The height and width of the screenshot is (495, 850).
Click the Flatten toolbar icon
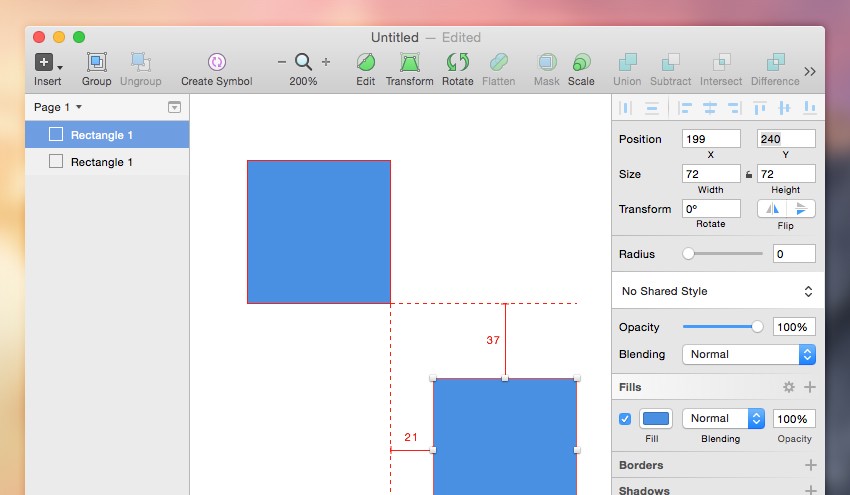(499, 62)
